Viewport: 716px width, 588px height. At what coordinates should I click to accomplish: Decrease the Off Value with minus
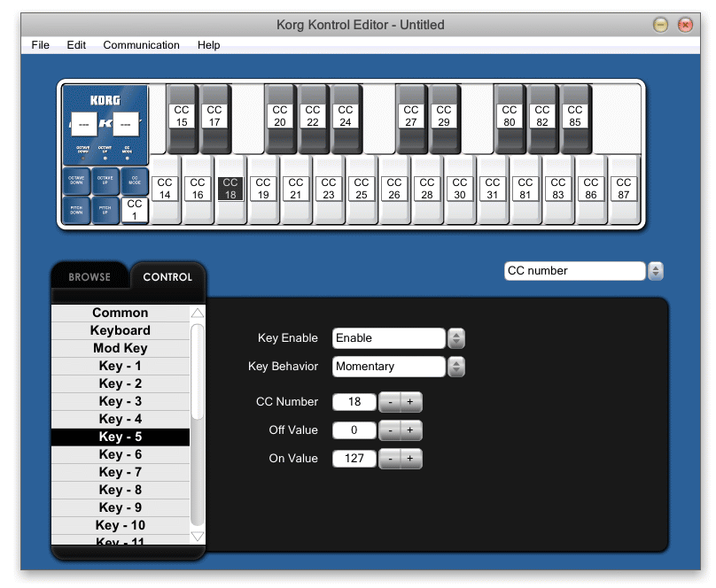[390, 430]
